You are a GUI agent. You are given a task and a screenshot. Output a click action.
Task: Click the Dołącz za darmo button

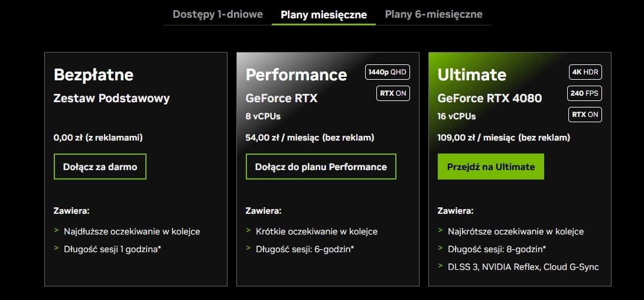point(100,167)
